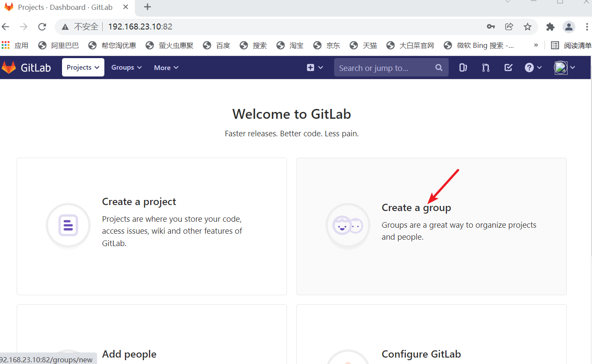This screenshot has width=592, height=364.
Task: Click the Create a project list icon
Action: [68, 225]
